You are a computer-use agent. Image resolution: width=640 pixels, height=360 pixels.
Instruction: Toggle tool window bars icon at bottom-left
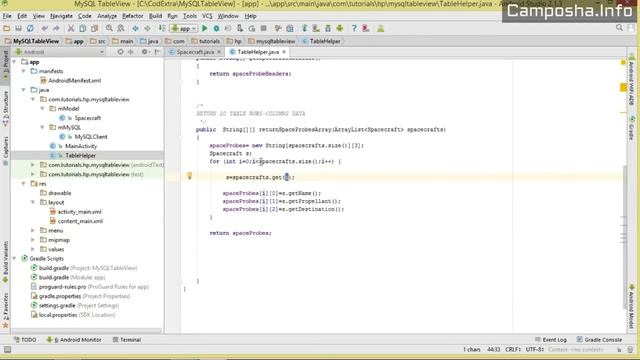7,350
